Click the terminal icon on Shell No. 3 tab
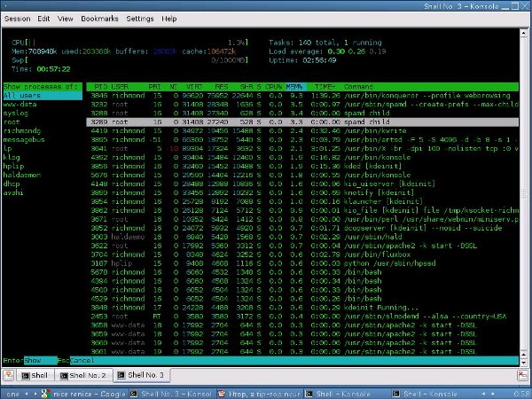This screenshot has height=399, width=532. click(x=123, y=376)
